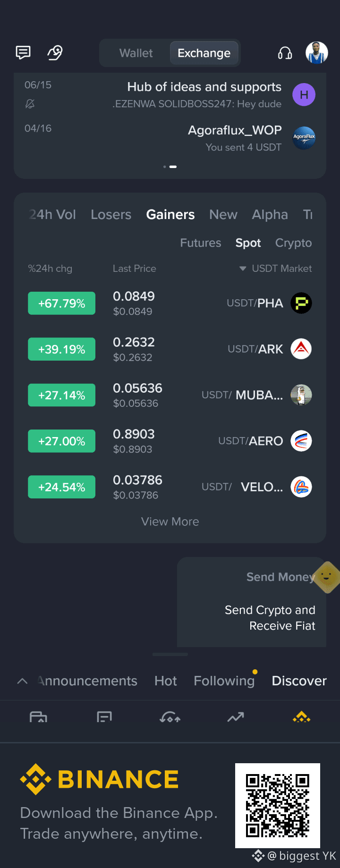Switch to Wallet mode

coord(136,53)
